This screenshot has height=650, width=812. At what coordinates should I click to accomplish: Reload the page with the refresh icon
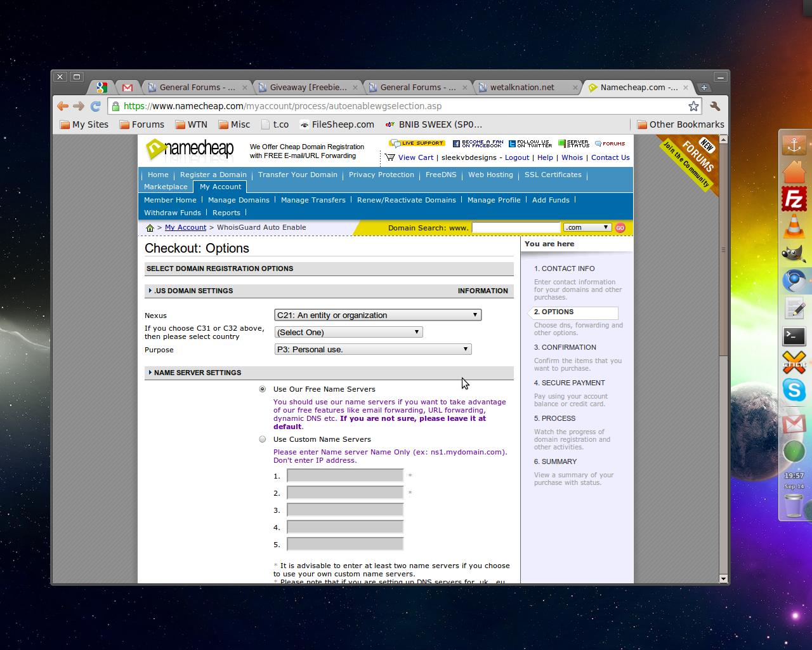coord(96,106)
